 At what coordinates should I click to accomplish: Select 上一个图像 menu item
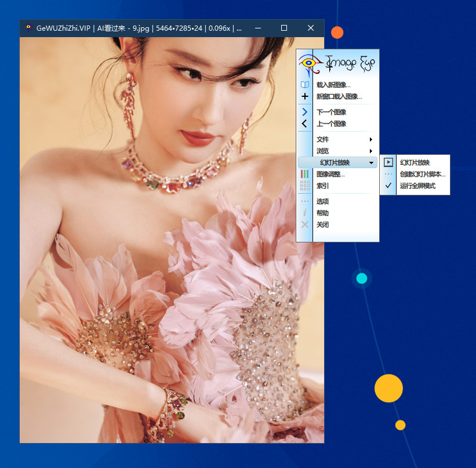[x=331, y=124]
